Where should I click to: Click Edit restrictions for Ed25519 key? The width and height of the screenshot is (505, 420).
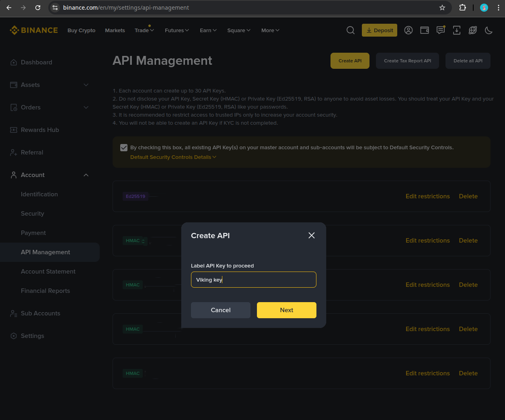tap(428, 196)
